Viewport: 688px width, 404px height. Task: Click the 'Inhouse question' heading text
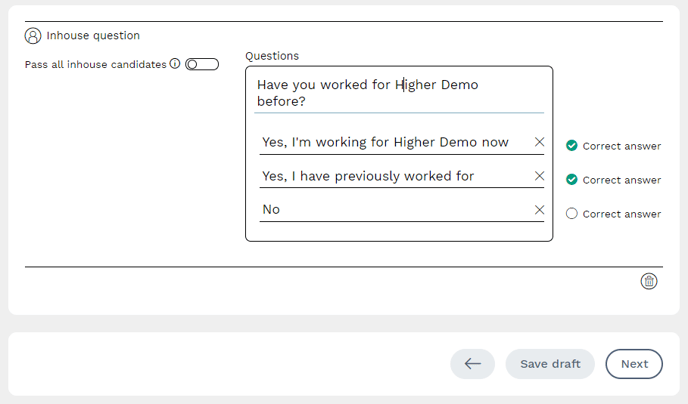pos(93,36)
